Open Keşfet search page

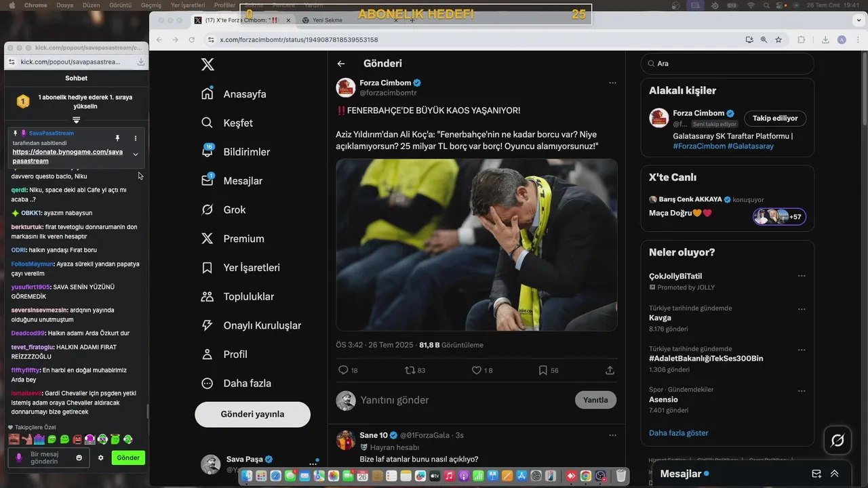(227, 123)
